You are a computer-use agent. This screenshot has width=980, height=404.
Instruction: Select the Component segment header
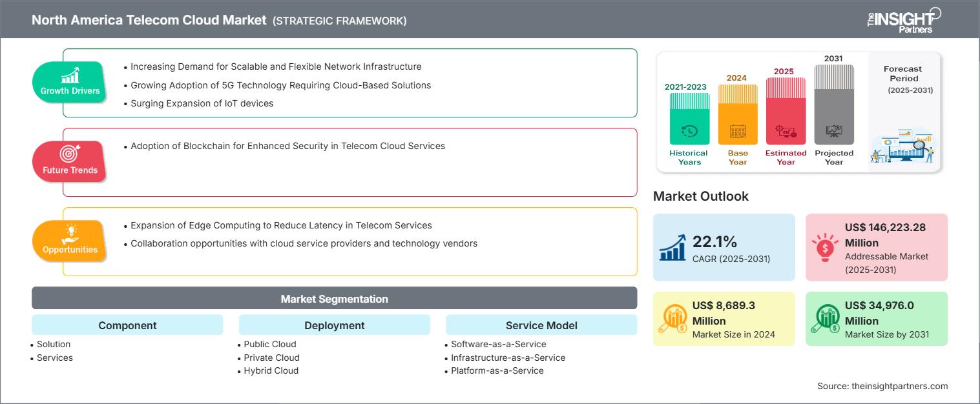coord(127,325)
